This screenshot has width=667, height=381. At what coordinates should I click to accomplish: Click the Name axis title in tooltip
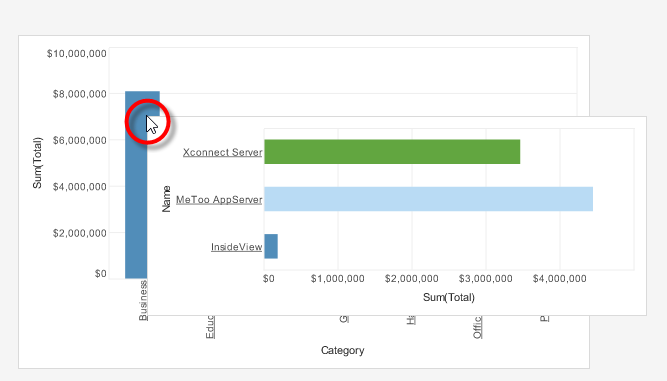coord(166,199)
